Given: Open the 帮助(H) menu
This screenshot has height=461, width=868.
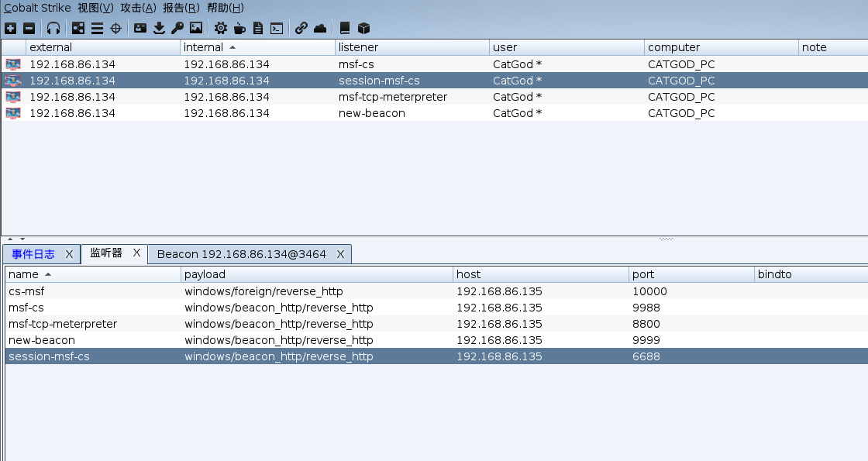Looking at the screenshot, I should (x=226, y=8).
